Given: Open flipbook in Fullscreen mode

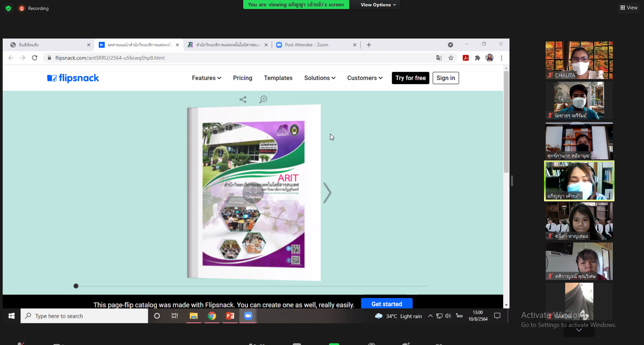Looking at the screenshot, I should pyautogui.click(x=253, y=192).
